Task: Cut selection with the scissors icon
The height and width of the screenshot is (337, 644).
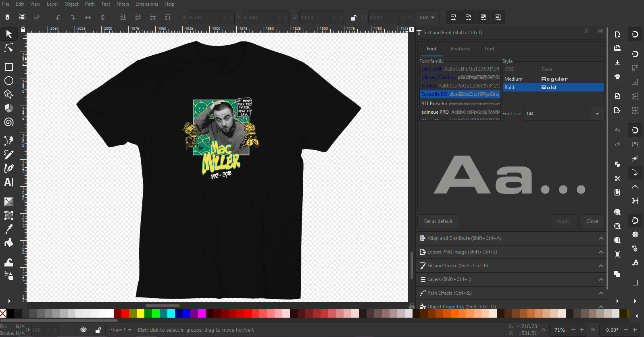Action: 617,178
